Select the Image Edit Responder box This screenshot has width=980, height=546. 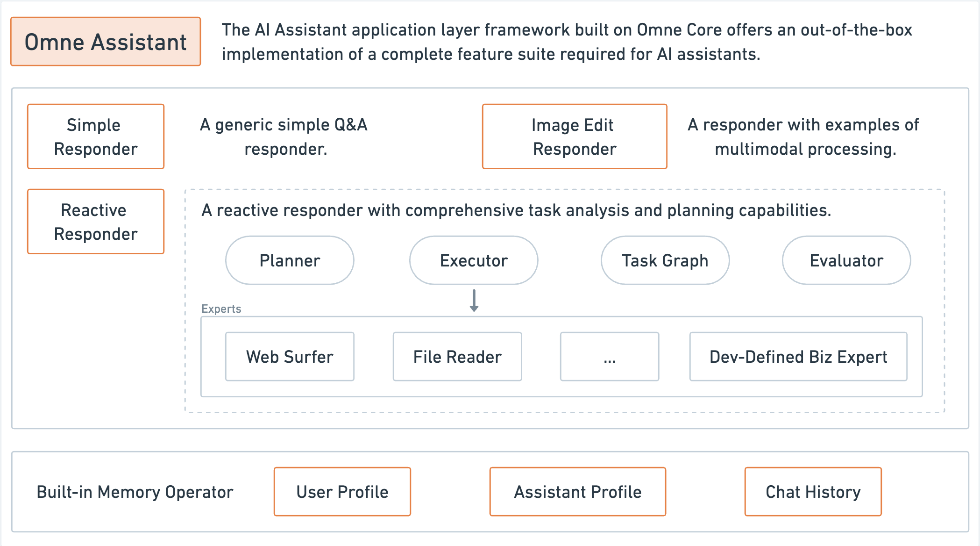click(x=574, y=136)
